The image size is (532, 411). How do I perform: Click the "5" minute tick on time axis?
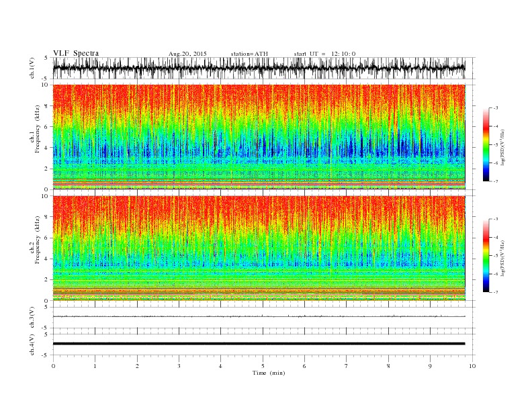(x=263, y=366)
